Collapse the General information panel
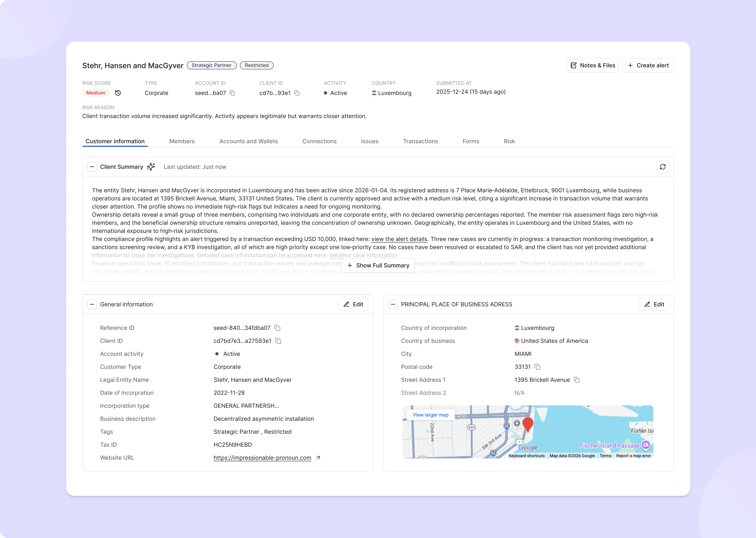This screenshot has width=756, height=538. click(x=92, y=304)
